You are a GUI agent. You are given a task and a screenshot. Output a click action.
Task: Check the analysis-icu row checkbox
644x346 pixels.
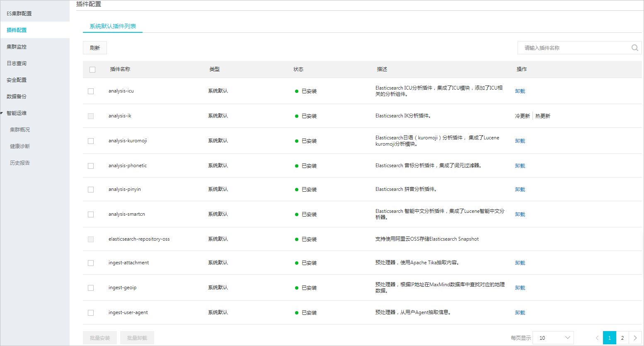click(91, 91)
